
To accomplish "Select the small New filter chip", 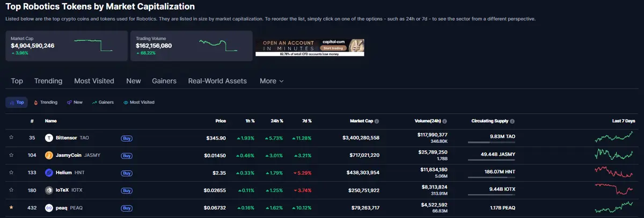I will click(x=75, y=102).
